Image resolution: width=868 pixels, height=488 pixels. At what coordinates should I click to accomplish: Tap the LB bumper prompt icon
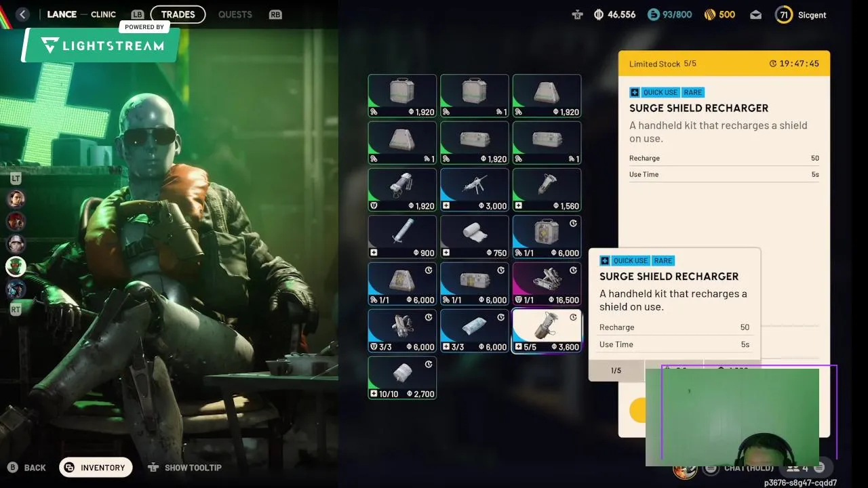point(138,14)
